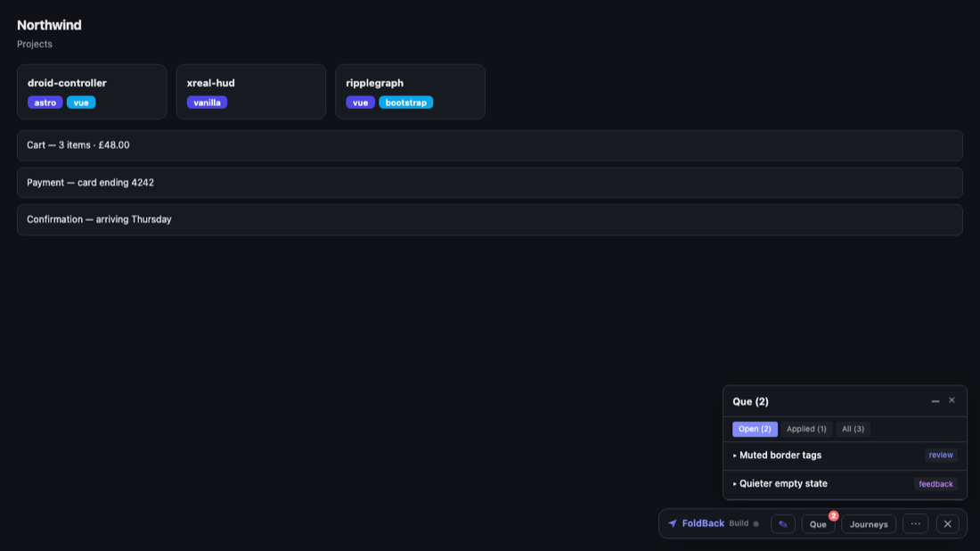Select the Payment — card ending 4242 row
980x551 pixels.
[x=490, y=183]
